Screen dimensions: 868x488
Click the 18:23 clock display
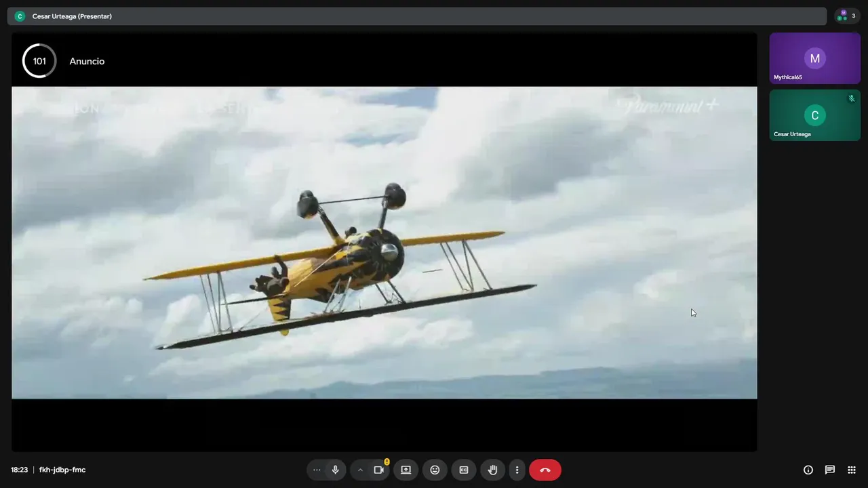19,470
